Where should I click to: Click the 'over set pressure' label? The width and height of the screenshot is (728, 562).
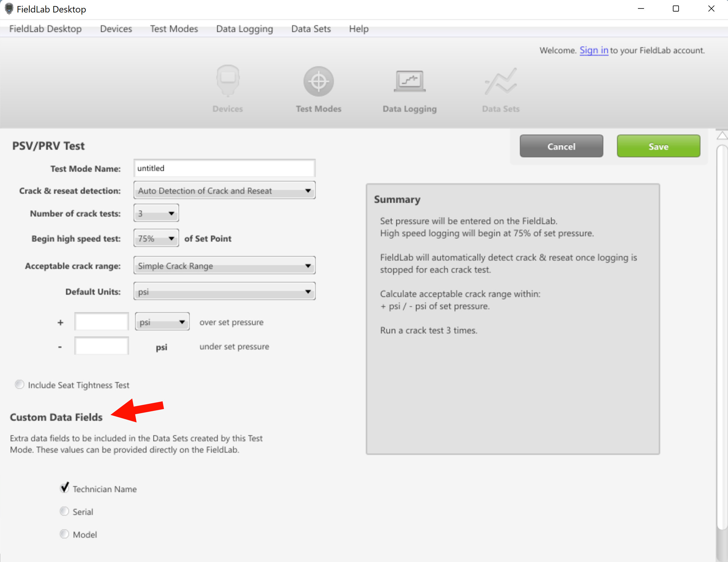[231, 322]
